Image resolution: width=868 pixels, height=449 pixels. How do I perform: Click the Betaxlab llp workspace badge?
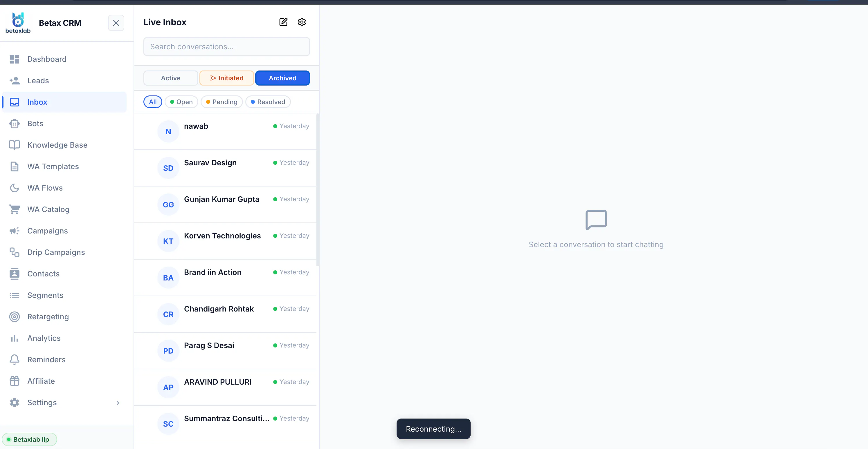click(29, 440)
